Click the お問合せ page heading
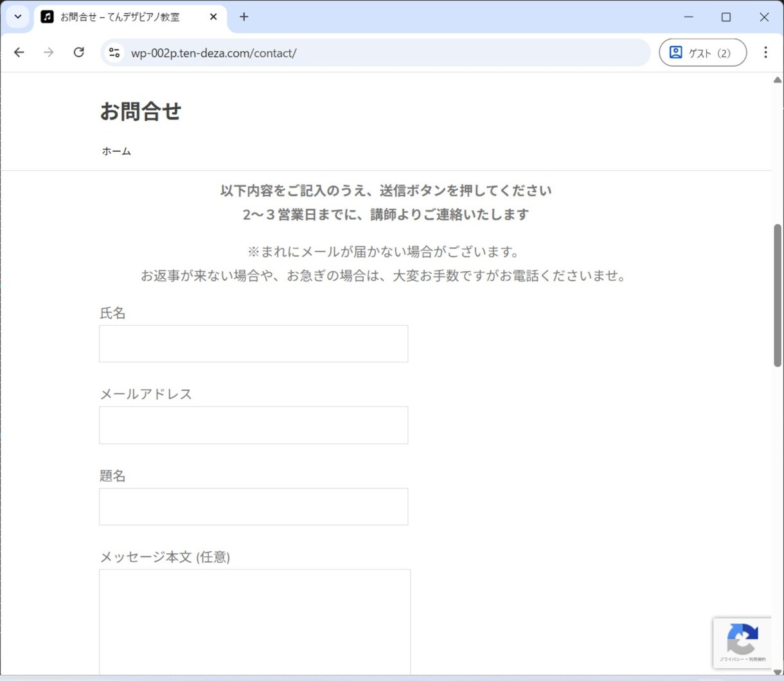Screen dimensions: 784x681 [x=140, y=111]
